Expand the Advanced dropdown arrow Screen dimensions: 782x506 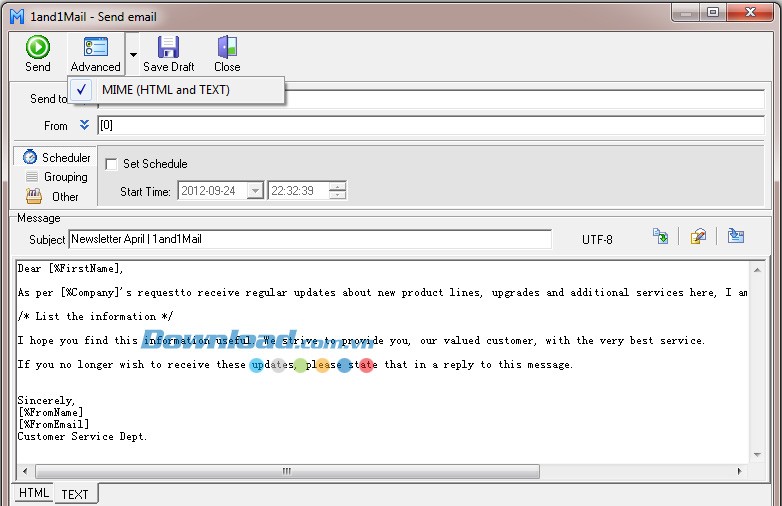coord(132,53)
